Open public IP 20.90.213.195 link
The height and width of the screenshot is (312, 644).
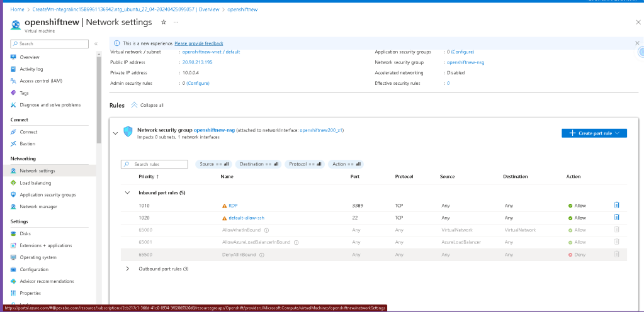(198, 62)
